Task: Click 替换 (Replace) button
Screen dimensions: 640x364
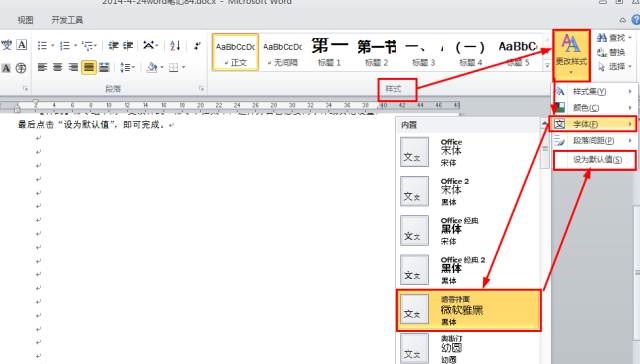Action: pos(611,52)
